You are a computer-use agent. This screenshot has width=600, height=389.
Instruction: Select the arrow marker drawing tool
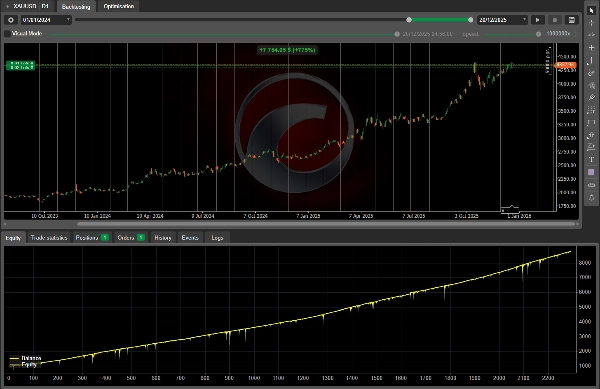click(x=591, y=135)
